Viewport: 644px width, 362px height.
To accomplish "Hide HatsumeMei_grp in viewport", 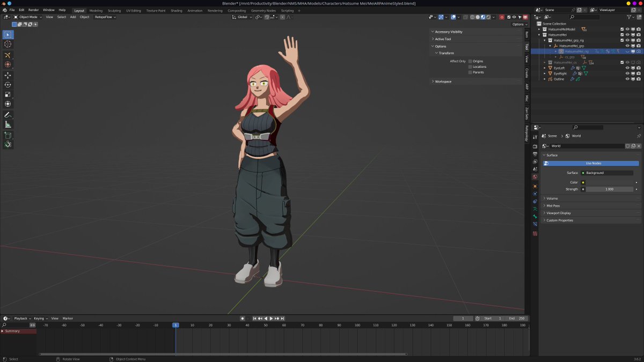I will (x=627, y=46).
